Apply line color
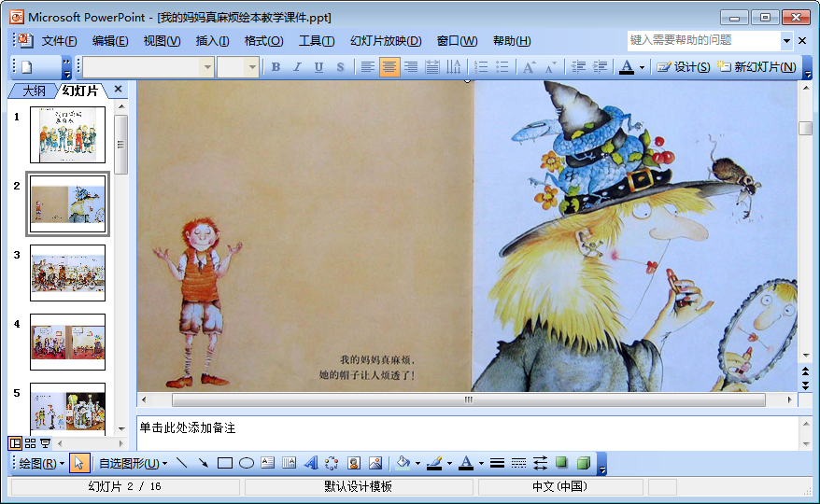 pos(434,463)
